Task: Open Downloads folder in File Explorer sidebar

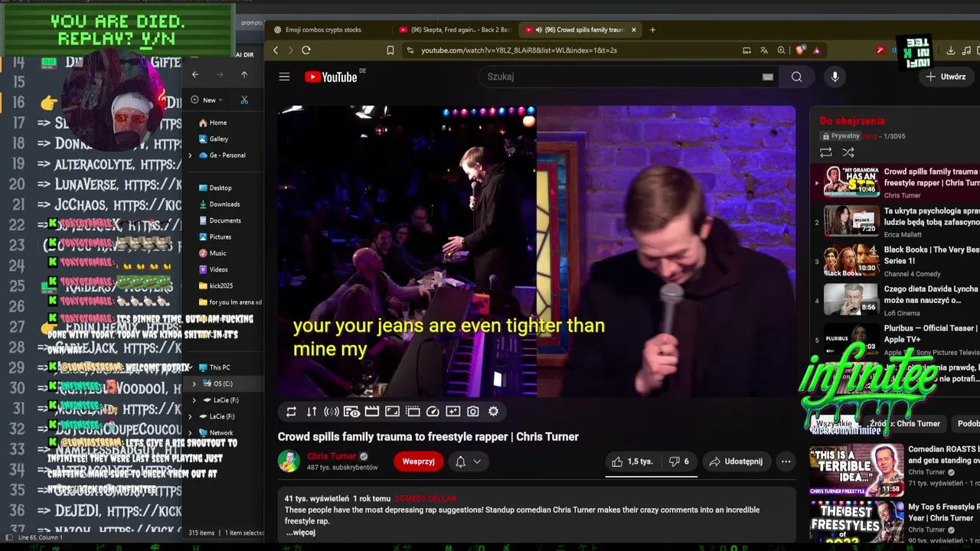Action: tap(219, 204)
